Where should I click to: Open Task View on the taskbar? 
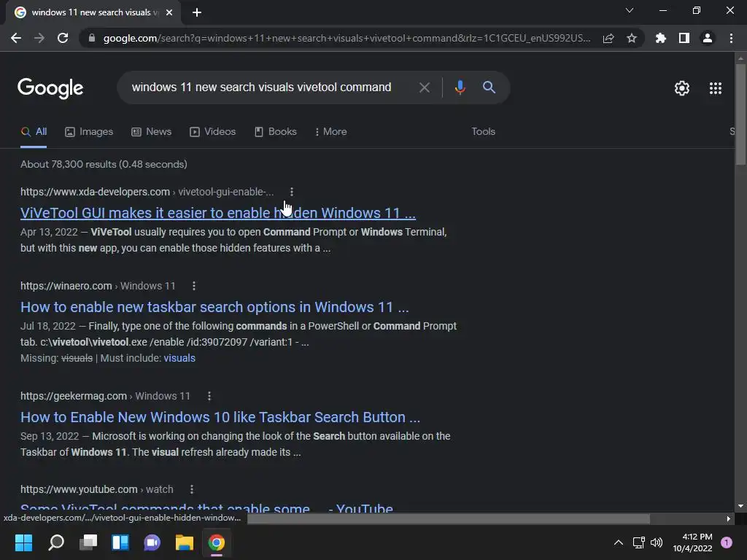click(88, 542)
